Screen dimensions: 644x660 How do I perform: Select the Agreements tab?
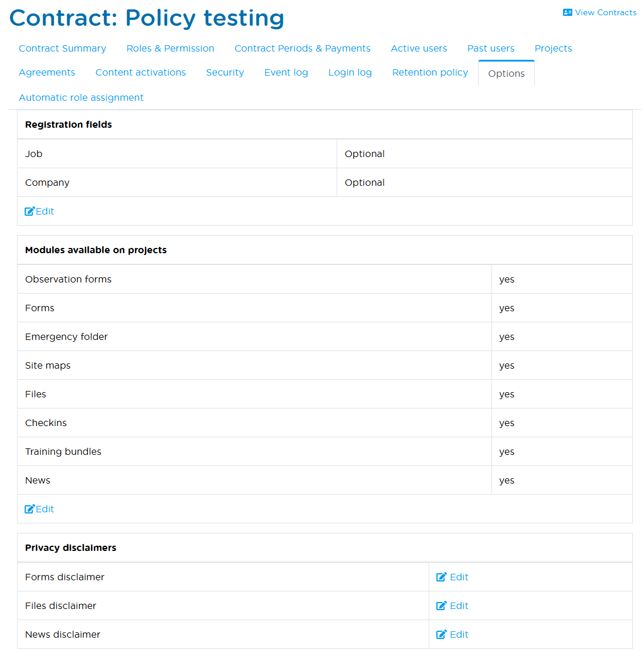coord(47,73)
